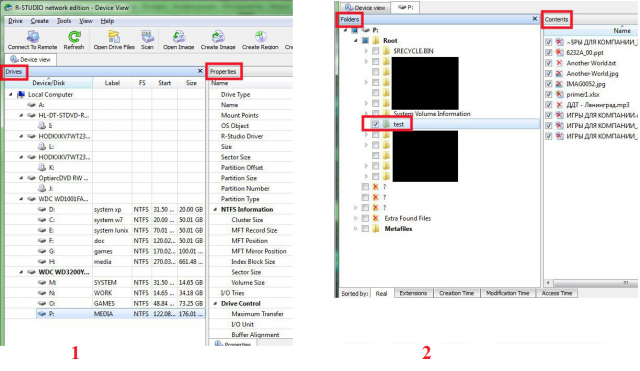Check the $RECYCLE.BIN folder checkbox
The height and width of the screenshot is (371, 640).
point(376,51)
